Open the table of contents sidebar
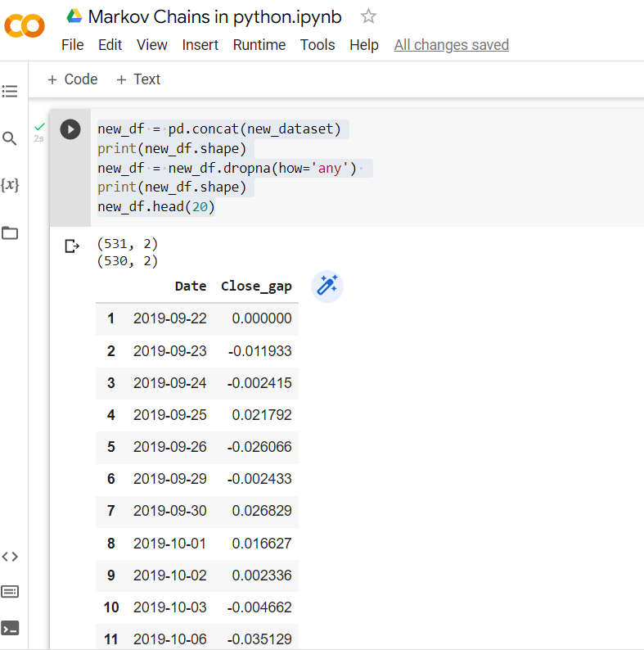Image resolution: width=644 pixels, height=650 pixels. coord(10,92)
